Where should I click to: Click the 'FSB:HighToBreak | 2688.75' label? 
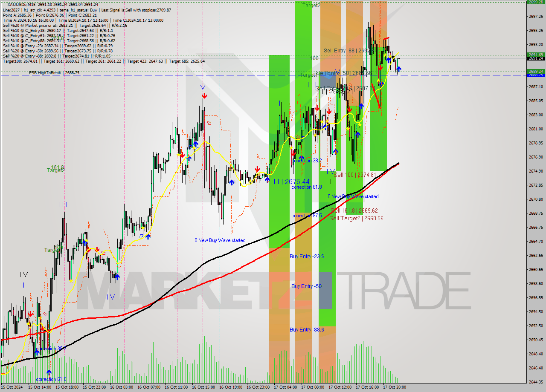54,73
